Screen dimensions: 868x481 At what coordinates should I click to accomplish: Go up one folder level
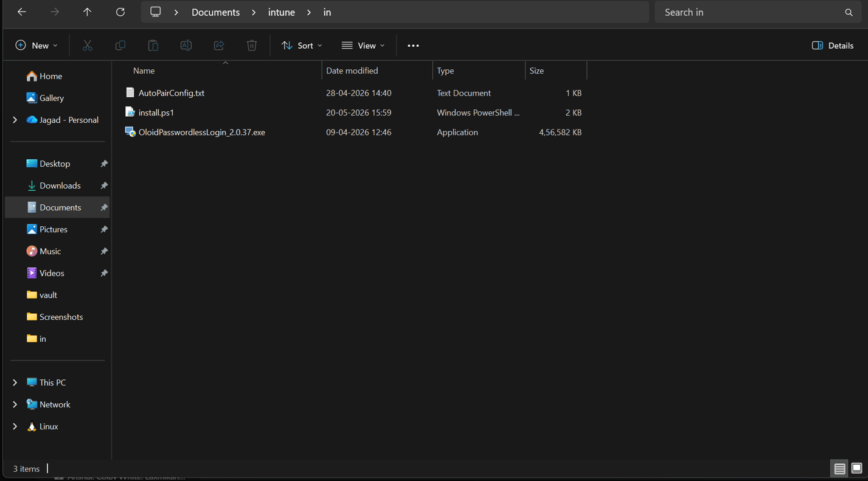[x=88, y=12]
